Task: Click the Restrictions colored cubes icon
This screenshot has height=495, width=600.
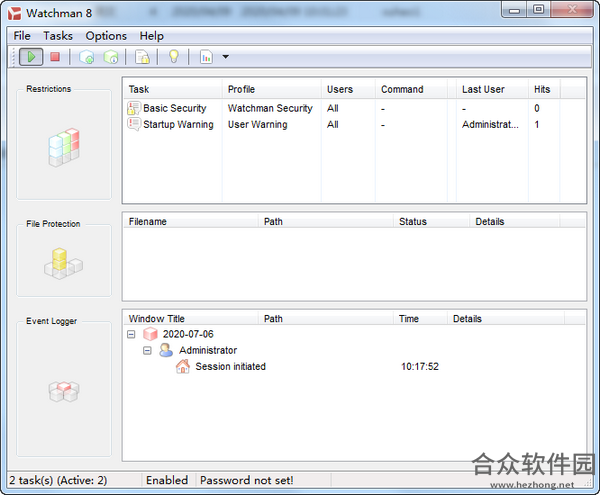Action: coord(64,147)
